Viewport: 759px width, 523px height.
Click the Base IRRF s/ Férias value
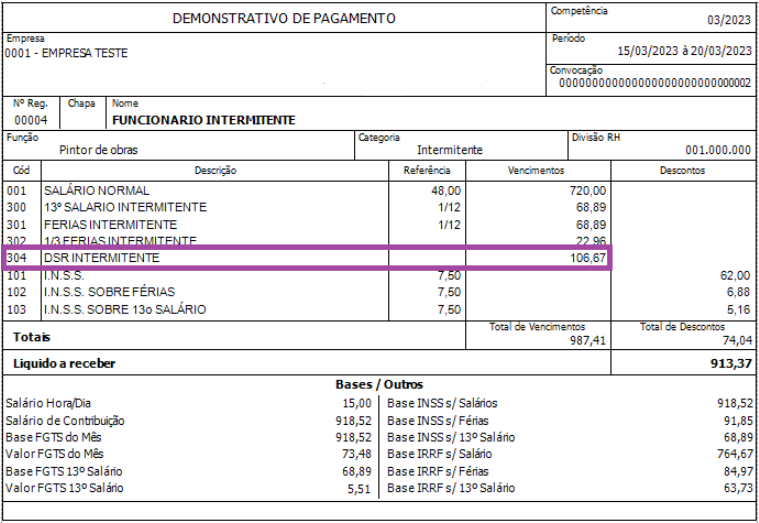(x=739, y=471)
